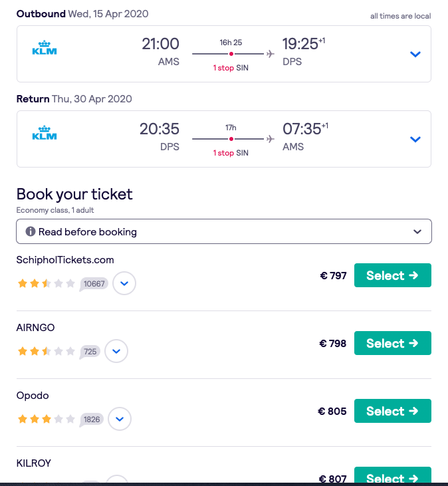This screenshot has height=486, width=448.
Task: Expand Opodo provider details circle chevron
Action: click(x=120, y=419)
